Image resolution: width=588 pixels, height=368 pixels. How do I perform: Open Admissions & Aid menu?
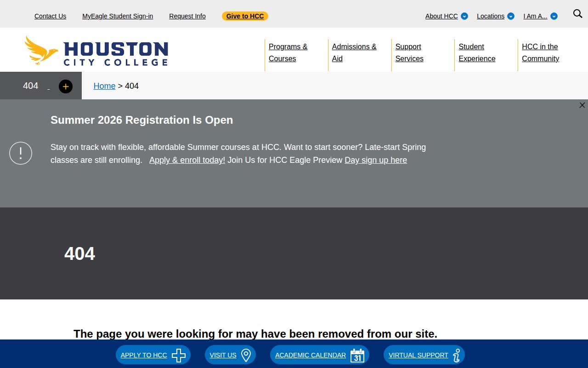coord(354,52)
